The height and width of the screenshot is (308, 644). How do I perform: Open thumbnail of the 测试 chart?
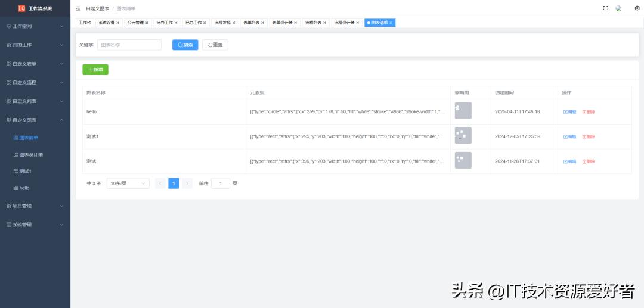pos(463,160)
